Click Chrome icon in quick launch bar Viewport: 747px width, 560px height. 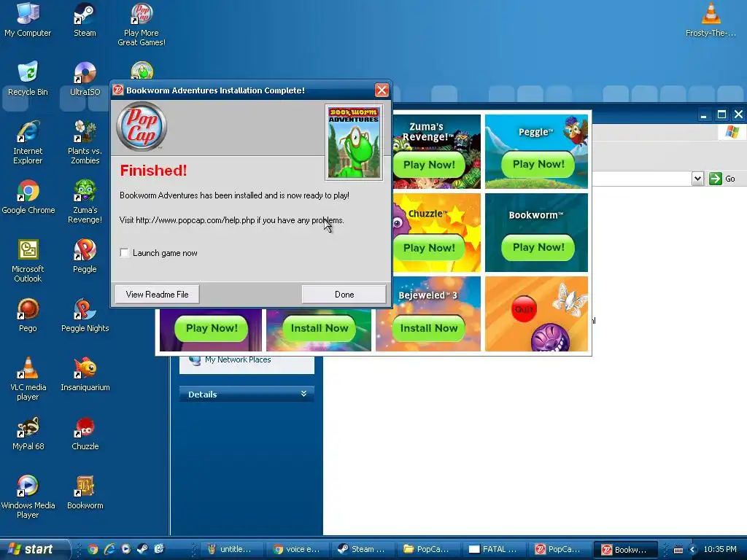tap(93, 549)
